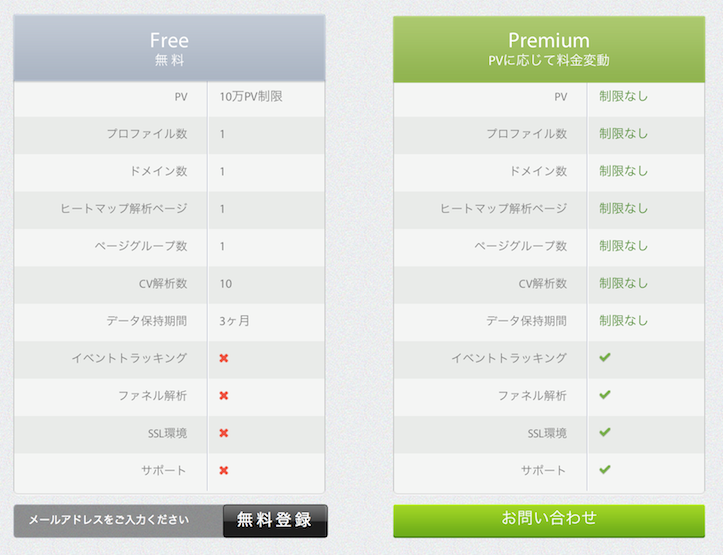Click the red X for イベントトラッキング
Screen dimensions: 723x555
tap(224, 358)
